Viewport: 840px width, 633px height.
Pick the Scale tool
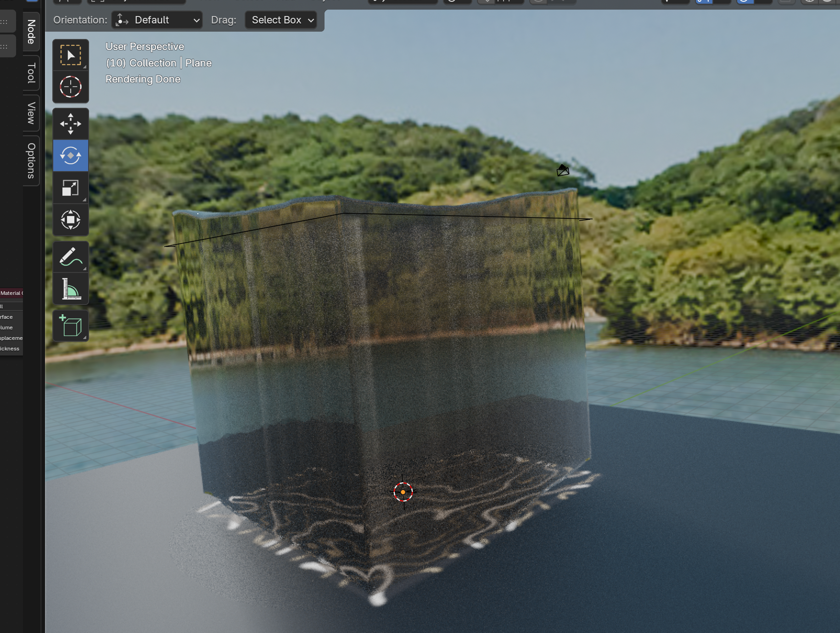coord(71,188)
